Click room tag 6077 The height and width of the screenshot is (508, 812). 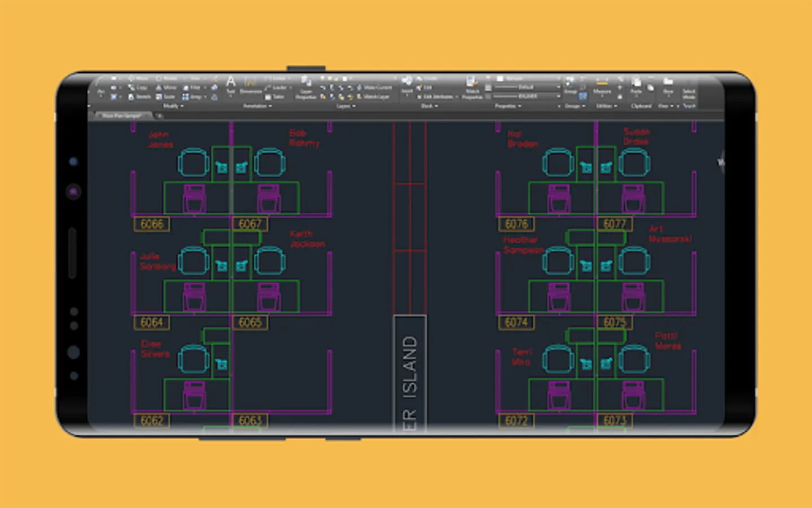click(x=615, y=224)
